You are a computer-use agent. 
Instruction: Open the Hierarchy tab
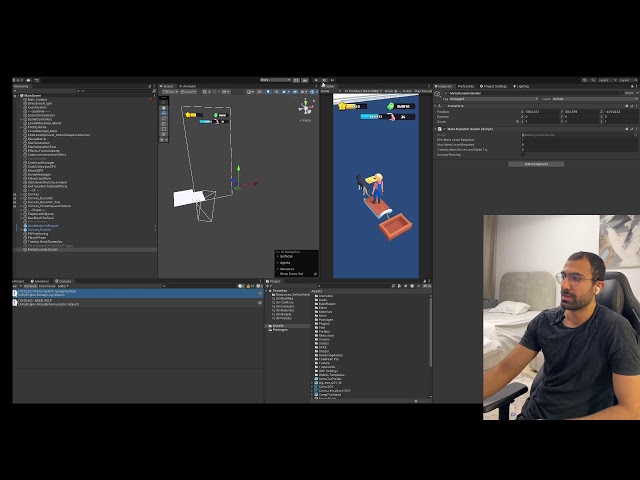21,86
